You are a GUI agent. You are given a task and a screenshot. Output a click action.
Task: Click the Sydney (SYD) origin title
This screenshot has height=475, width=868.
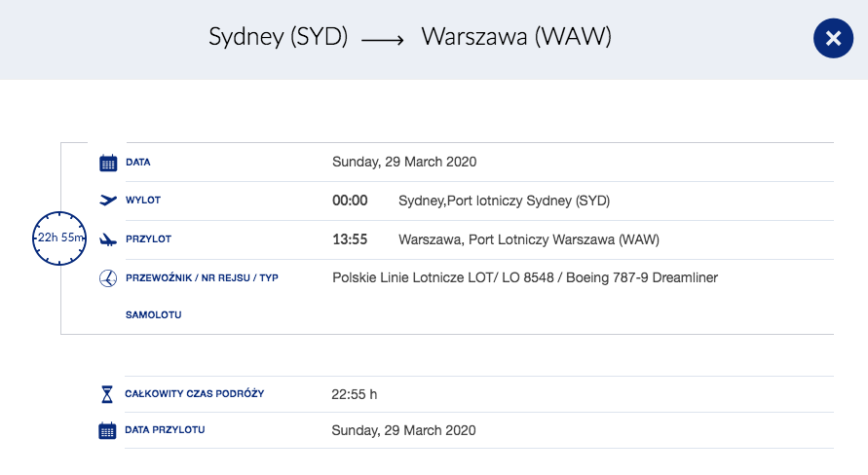click(279, 37)
